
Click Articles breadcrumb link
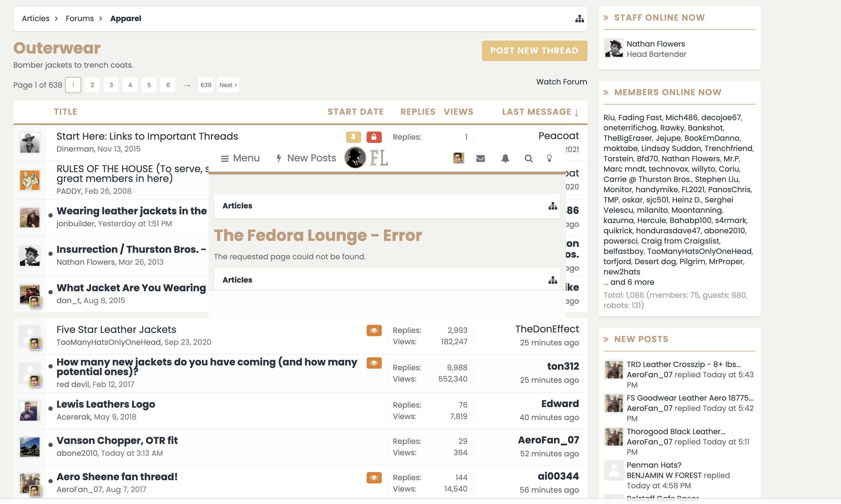tap(36, 19)
